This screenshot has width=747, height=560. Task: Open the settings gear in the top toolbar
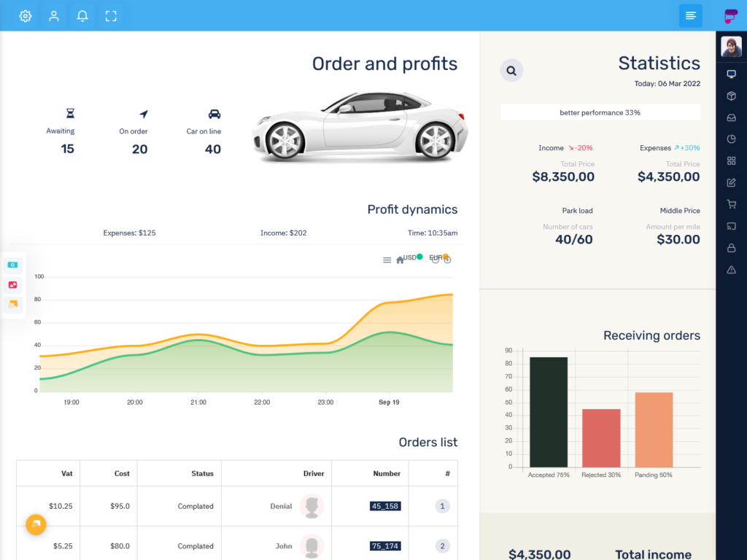[25, 15]
